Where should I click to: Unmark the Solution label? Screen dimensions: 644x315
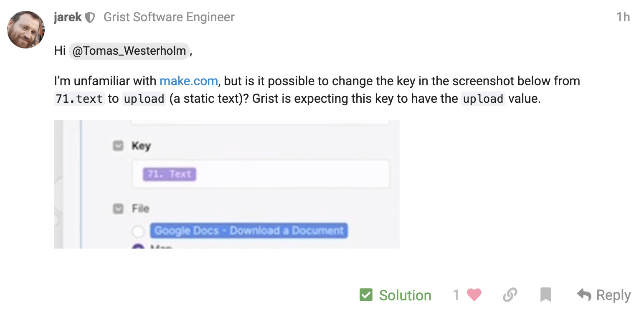coord(405,295)
